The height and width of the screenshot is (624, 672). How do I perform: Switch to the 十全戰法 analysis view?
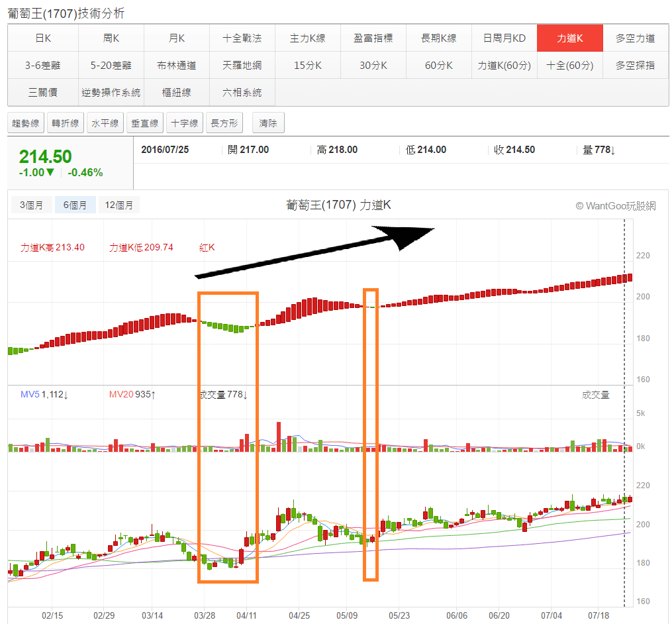pos(242,38)
